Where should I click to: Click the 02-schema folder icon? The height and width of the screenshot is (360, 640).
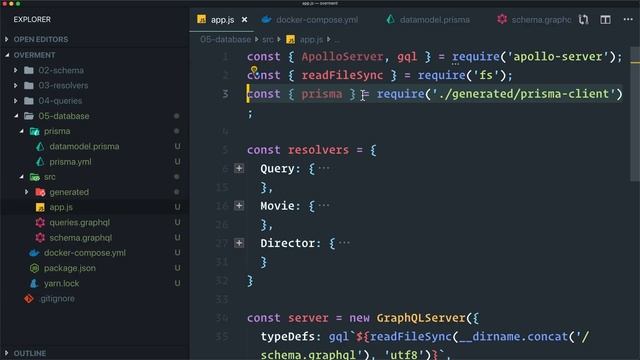point(29,70)
